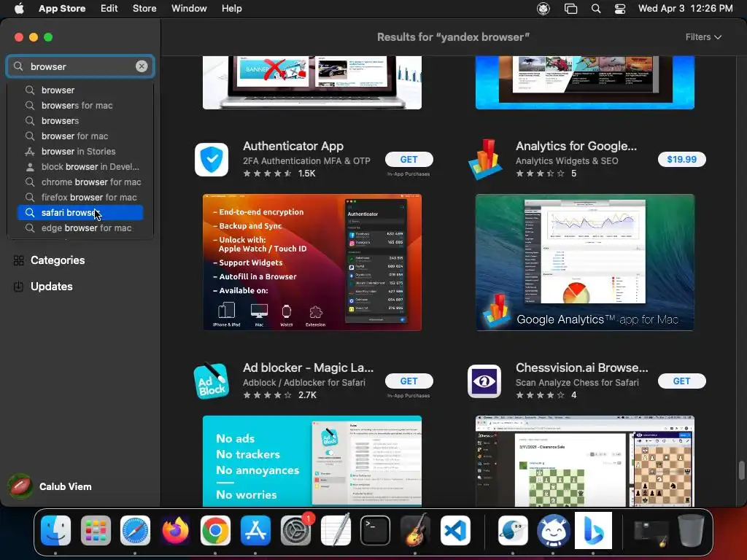Launch Visual Studio Code from the Dock

(x=455, y=531)
